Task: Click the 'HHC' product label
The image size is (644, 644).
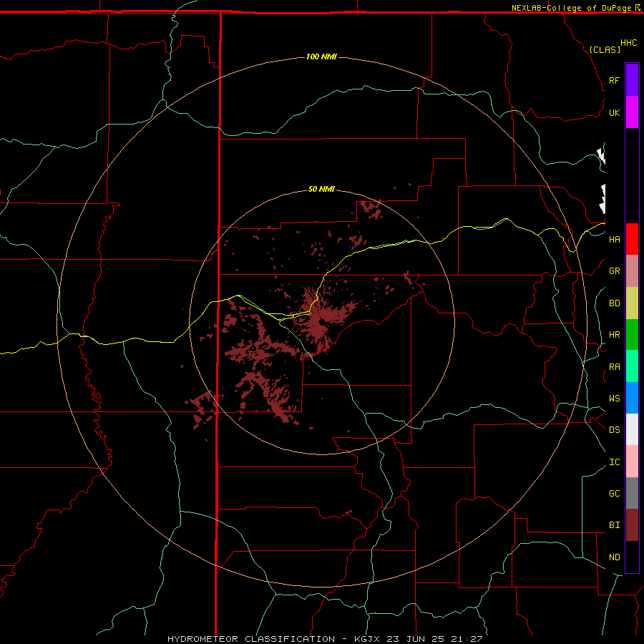Action: (628, 43)
